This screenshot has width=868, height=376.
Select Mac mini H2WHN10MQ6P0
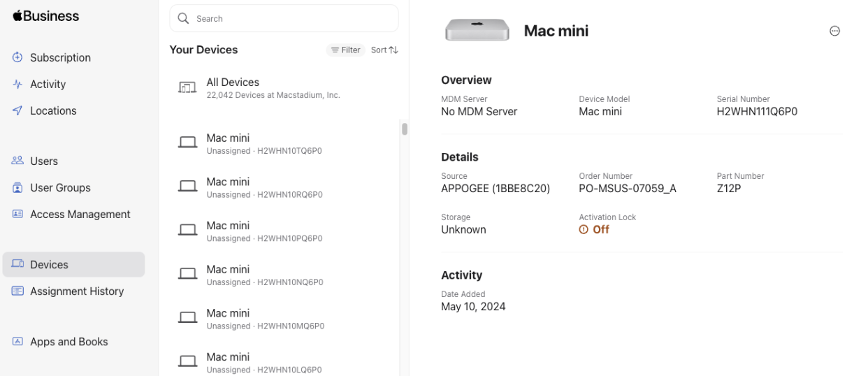click(x=284, y=318)
